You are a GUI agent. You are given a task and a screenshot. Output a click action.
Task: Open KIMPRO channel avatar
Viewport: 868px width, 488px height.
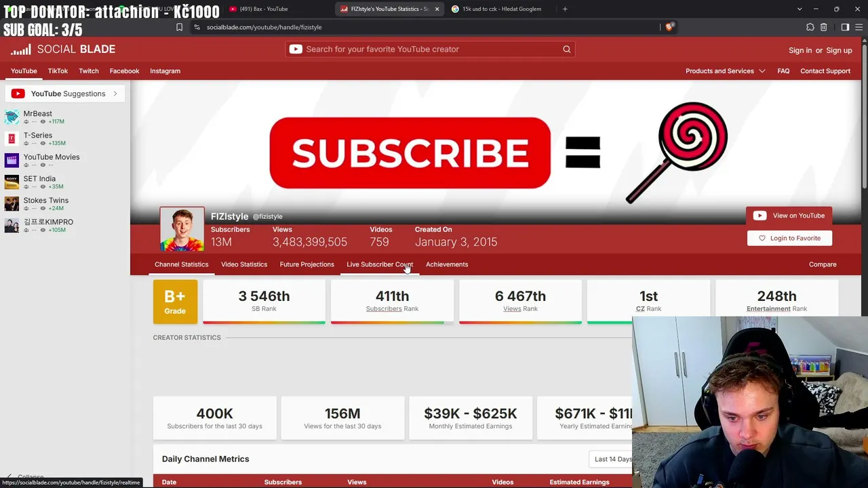(12, 226)
